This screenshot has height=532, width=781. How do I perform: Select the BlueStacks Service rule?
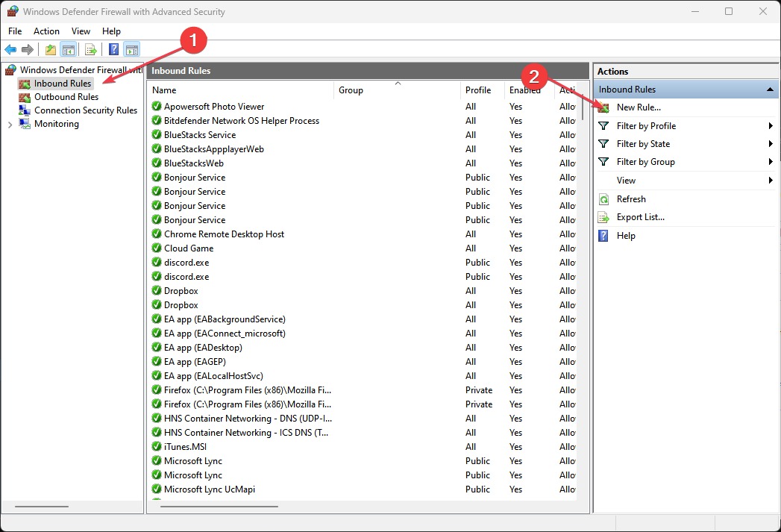(x=363, y=135)
